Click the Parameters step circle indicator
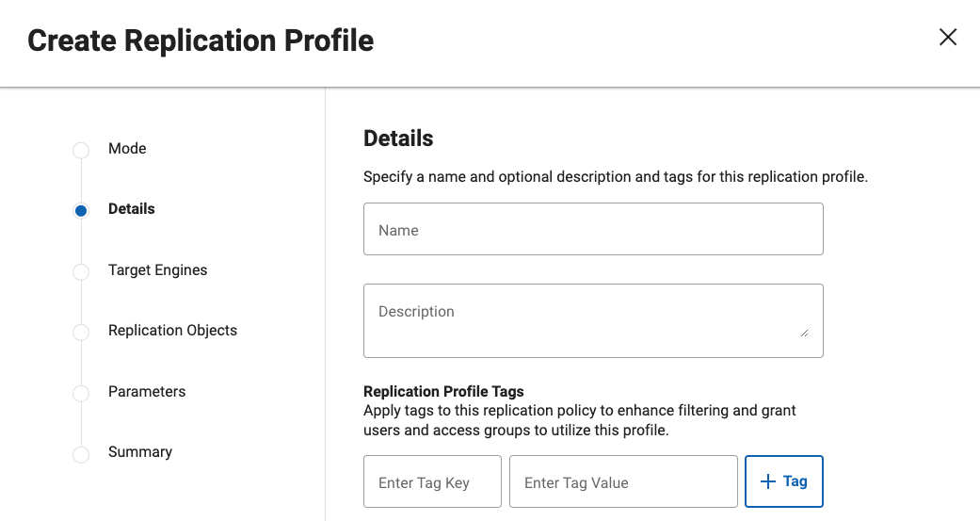 pos(81,393)
